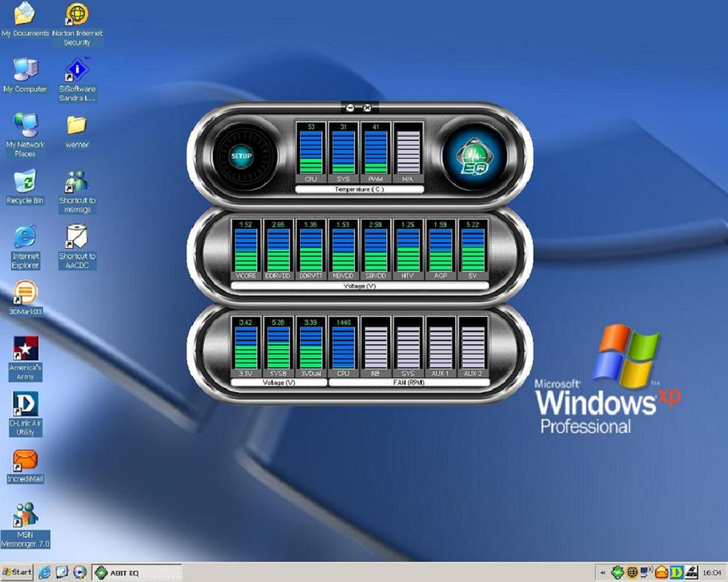This screenshot has height=582, width=728.
Task: Click the IncrediMail desktop shortcut
Action: tap(25, 466)
